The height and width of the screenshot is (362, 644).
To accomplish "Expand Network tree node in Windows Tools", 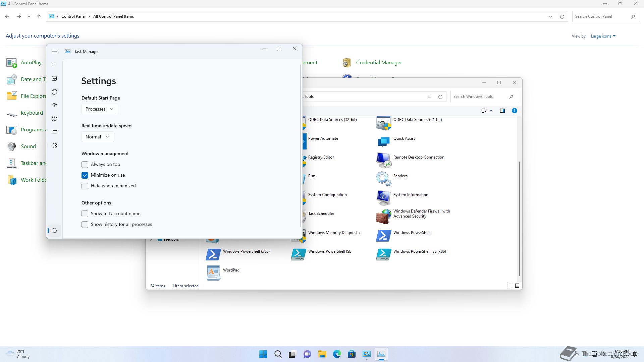I will point(151,240).
